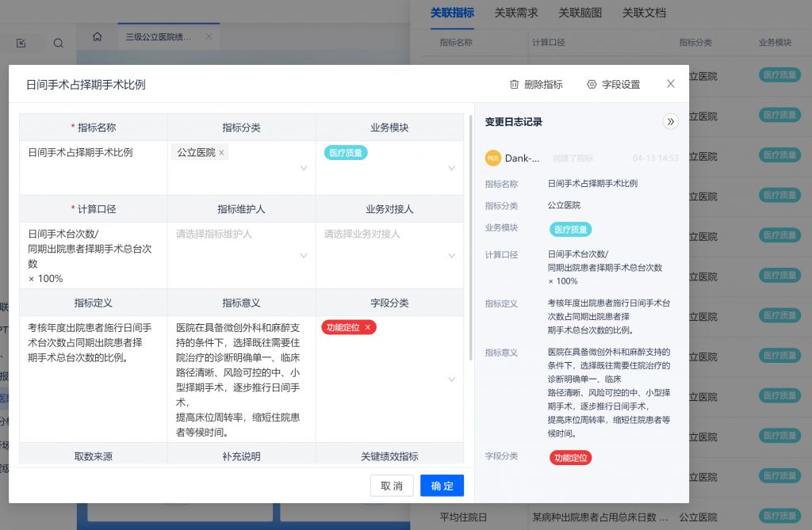Click the 确定 button
Screen dimensions: 812x530
[x=442, y=486]
